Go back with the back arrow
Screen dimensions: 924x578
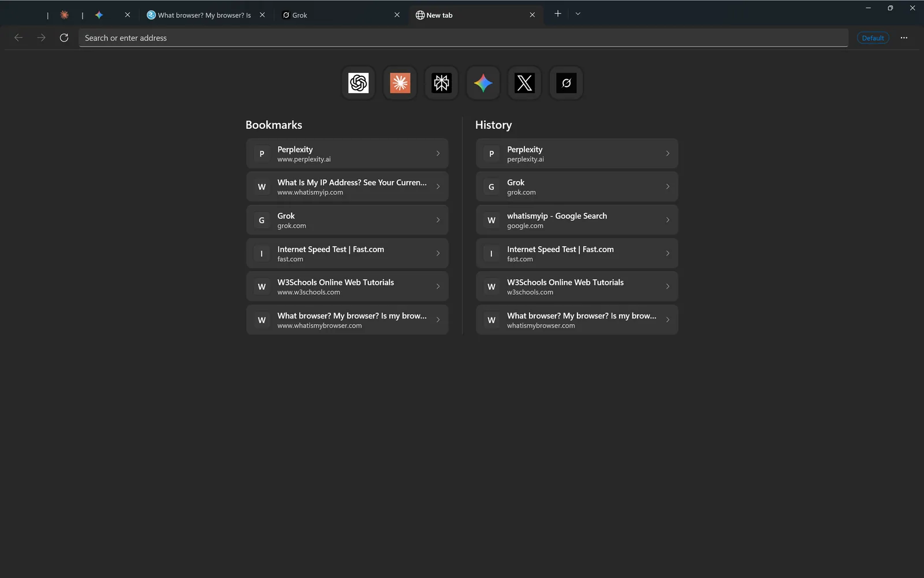(18, 38)
